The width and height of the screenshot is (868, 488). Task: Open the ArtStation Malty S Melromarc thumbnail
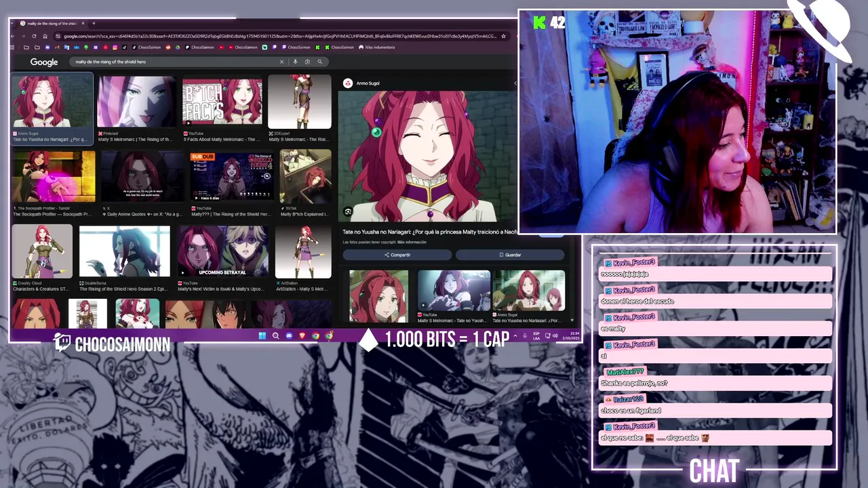[303, 251]
